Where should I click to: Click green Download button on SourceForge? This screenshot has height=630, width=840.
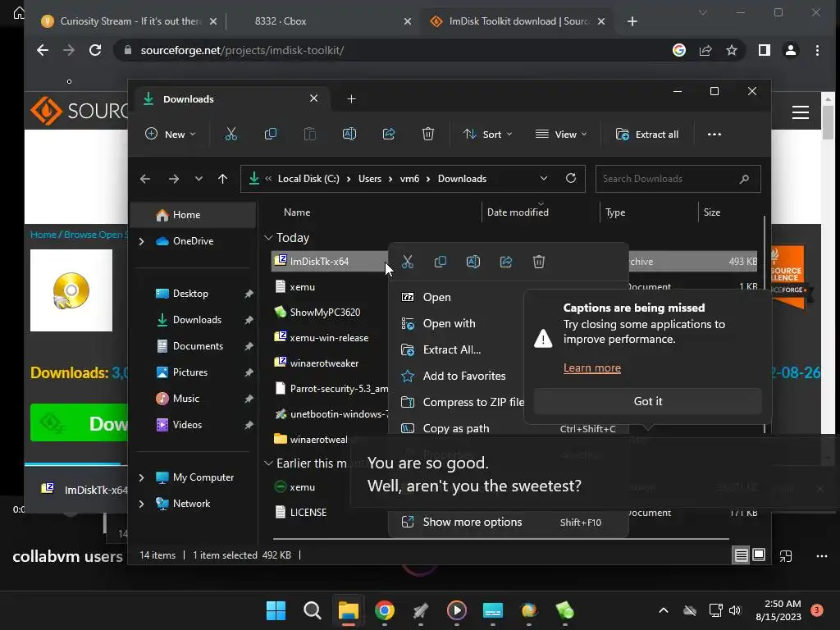tap(80, 423)
